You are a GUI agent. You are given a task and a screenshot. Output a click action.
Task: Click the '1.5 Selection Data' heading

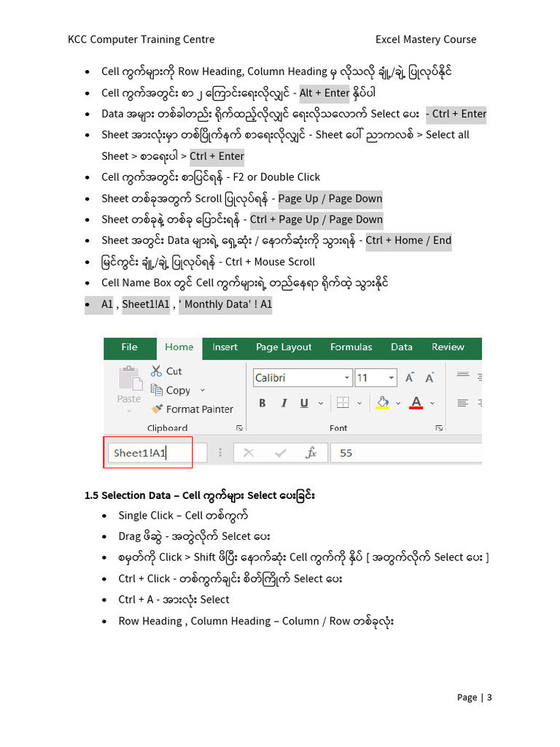click(200, 495)
